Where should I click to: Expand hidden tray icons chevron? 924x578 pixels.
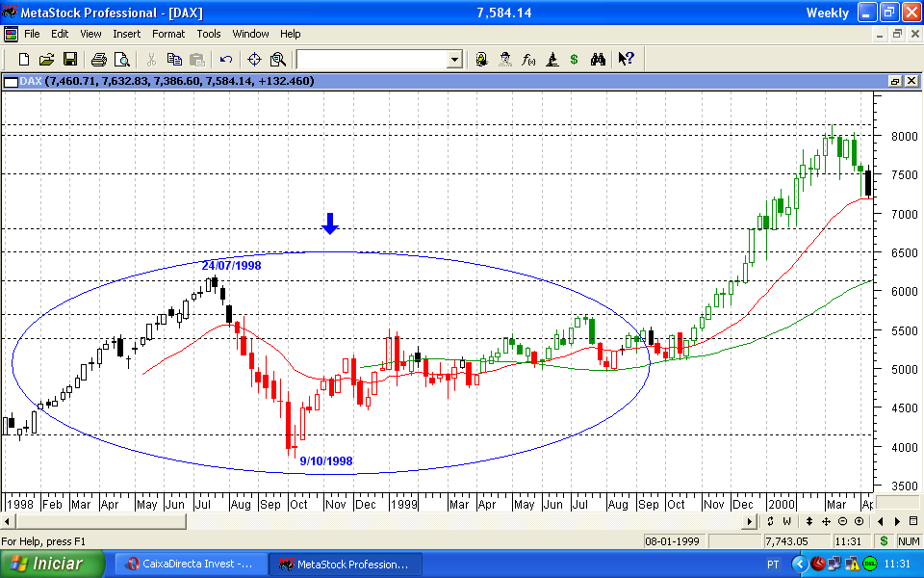point(800,564)
